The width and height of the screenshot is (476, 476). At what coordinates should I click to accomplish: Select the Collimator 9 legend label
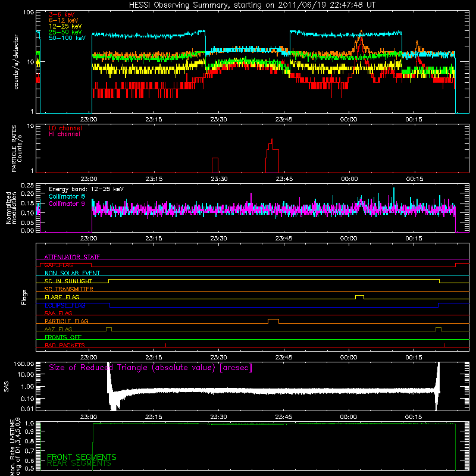point(67,203)
